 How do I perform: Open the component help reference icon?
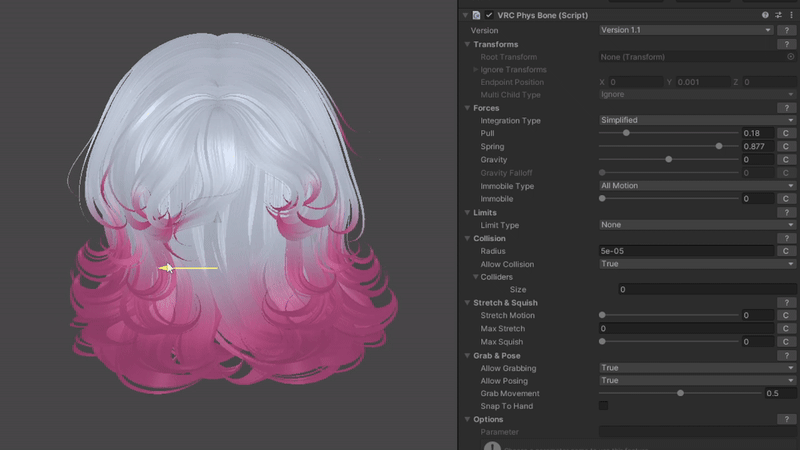coord(765,16)
